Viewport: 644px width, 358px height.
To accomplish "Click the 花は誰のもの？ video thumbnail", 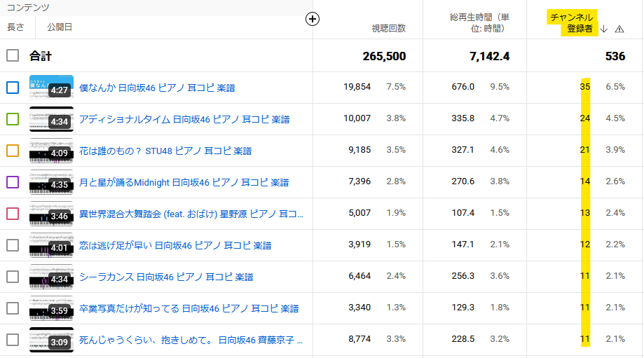I will coord(51,151).
